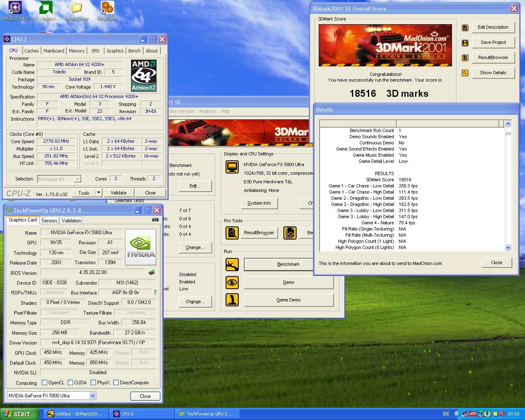Viewport: 525px width, 420px height.
Task: Click the Bus Interface question mark icon
Action: tap(155, 292)
